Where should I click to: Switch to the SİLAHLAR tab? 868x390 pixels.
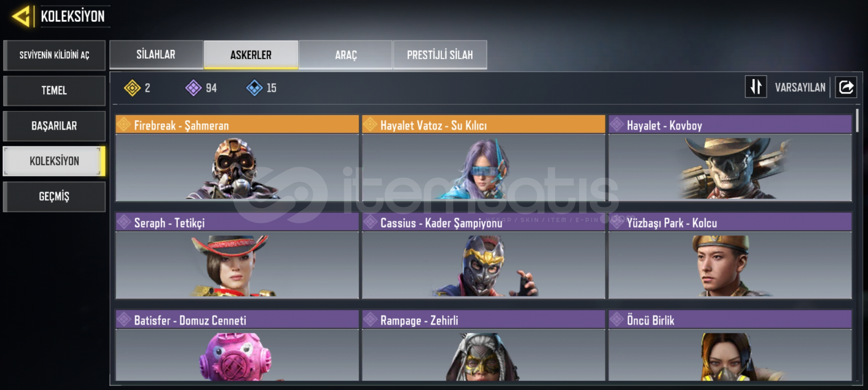pos(156,55)
